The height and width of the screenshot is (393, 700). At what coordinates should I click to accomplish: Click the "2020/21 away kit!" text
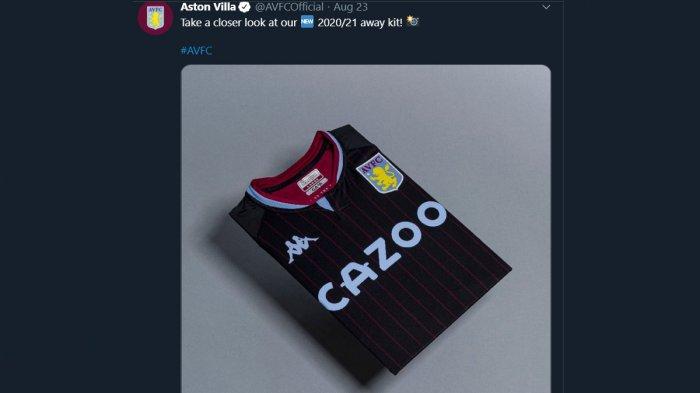click(x=360, y=22)
